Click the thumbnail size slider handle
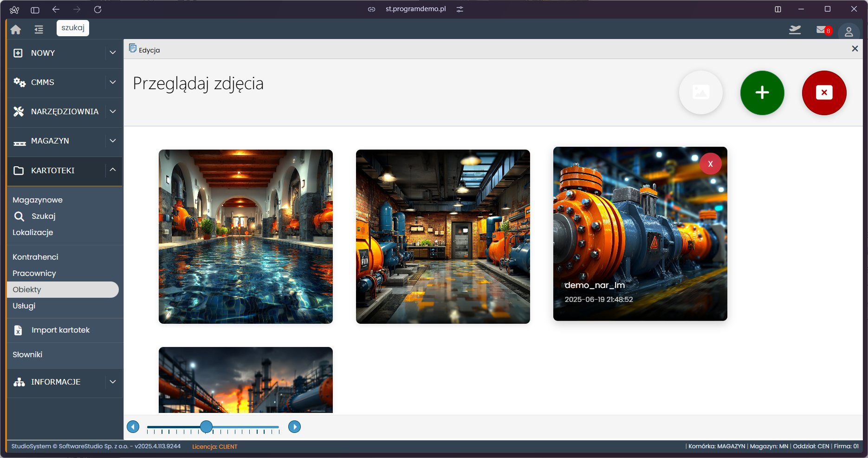868x458 pixels. 207,427
